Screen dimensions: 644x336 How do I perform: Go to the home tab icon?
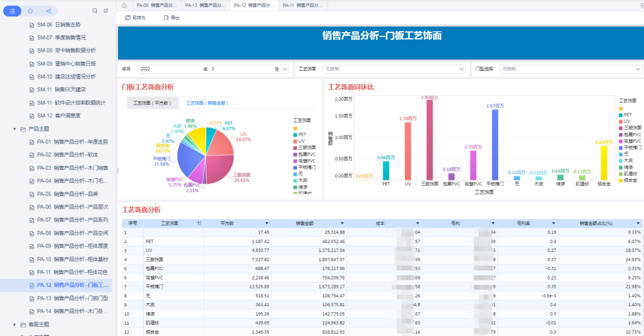pos(124,5)
